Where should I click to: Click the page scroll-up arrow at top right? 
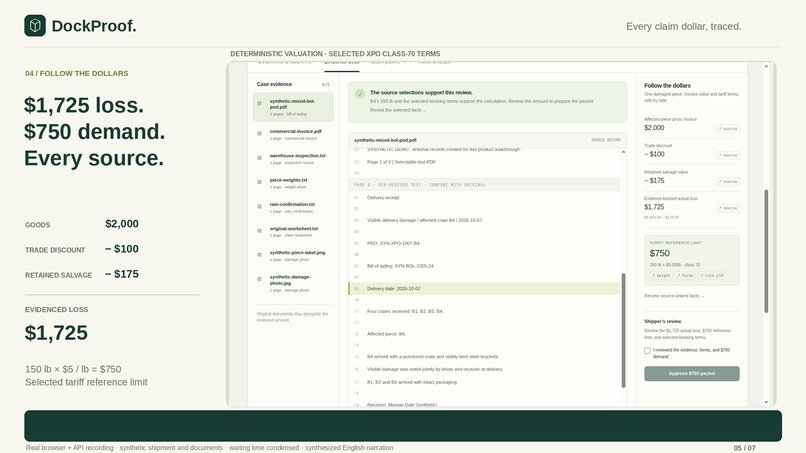click(x=766, y=66)
